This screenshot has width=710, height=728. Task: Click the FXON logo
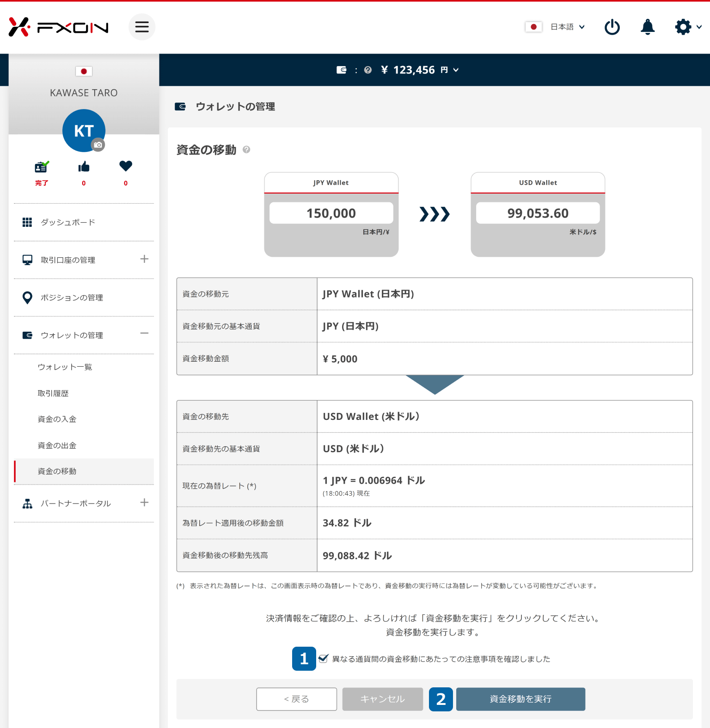(58, 27)
